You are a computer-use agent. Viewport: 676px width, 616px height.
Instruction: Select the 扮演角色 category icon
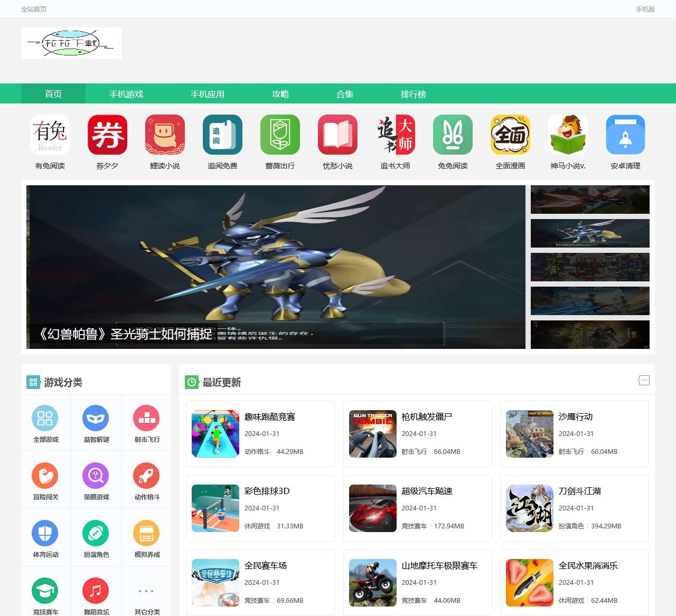click(96, 533)
